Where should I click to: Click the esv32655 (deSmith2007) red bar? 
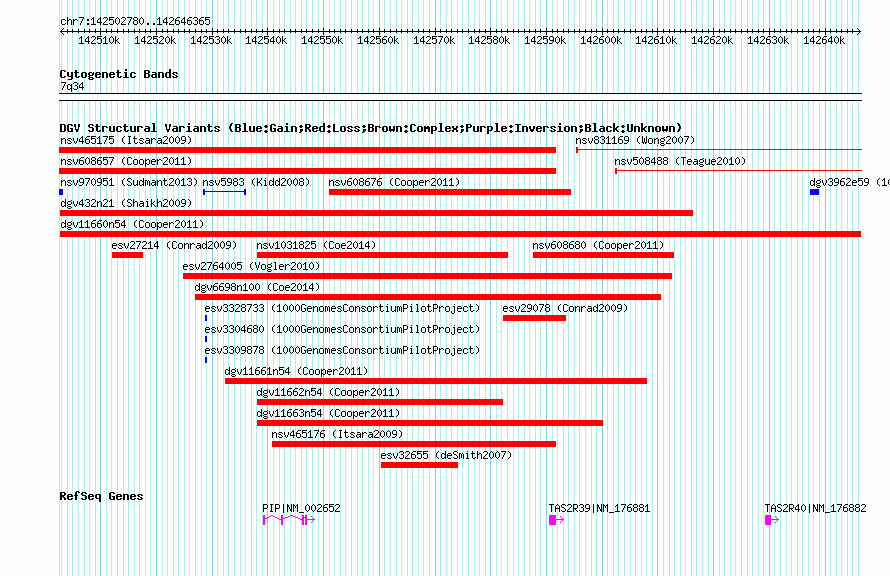click(419, 465)
